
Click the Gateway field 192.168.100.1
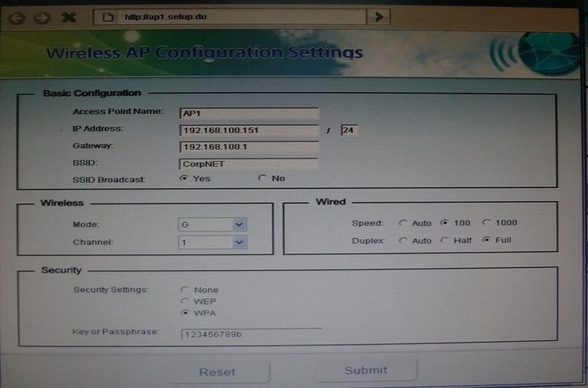249,147
